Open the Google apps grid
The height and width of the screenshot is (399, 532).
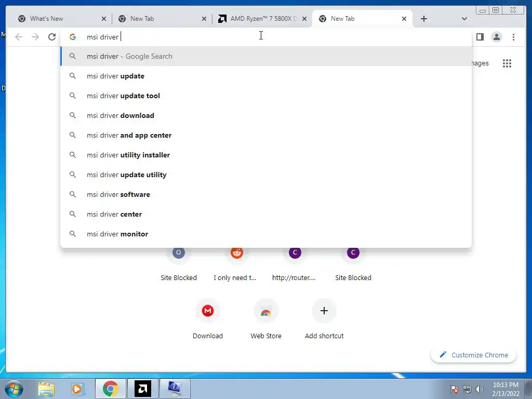click(x=507, y=63)
